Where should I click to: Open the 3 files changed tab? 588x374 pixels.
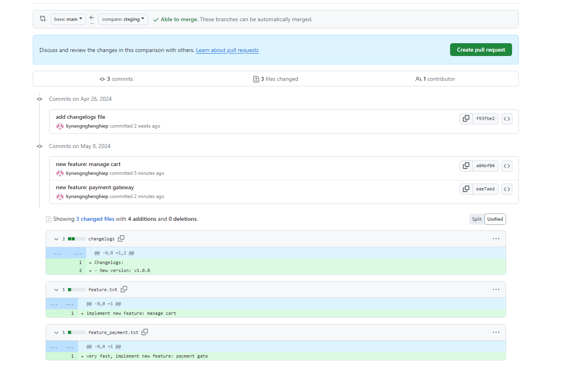click(276, 79)
